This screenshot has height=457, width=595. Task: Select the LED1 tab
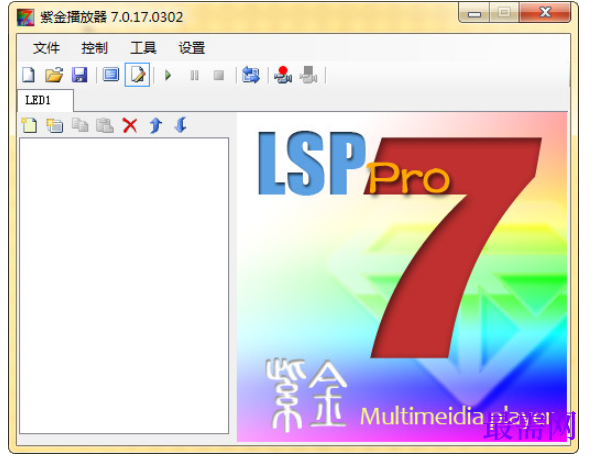(x=45, y=101)
